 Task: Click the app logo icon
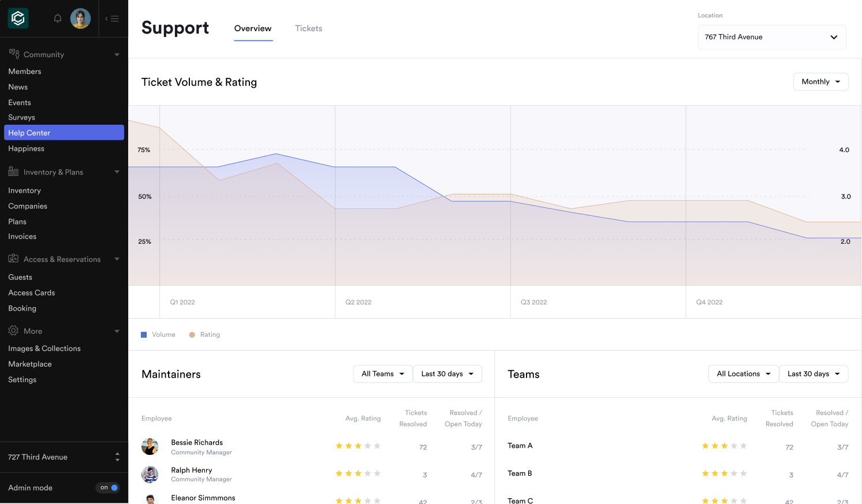click(x=18, y=18)
